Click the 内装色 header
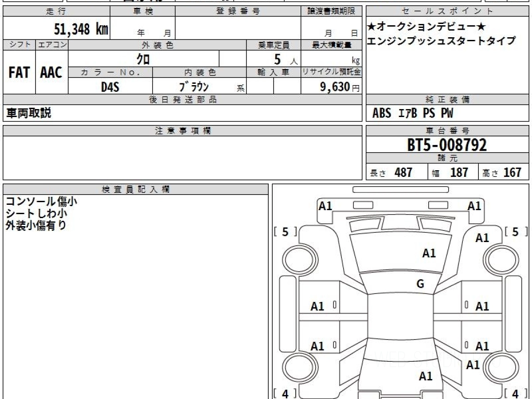This screenshot has width=532, height=399. tap(199, 72)
